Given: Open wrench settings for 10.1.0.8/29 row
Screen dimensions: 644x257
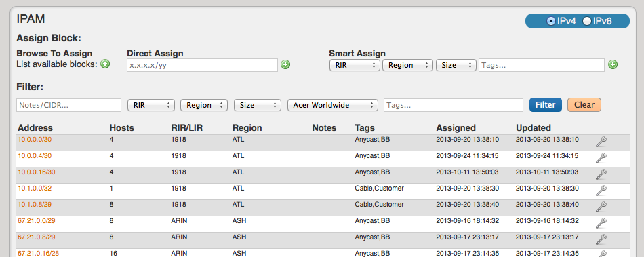Looking at the screenshot, I should point(601,207).
